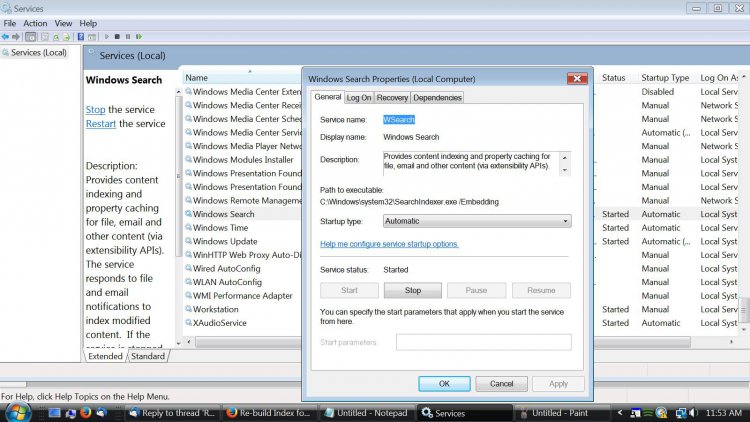
Task: Click the Refresh icon in the toolbar
Action: tap(55, 37)
